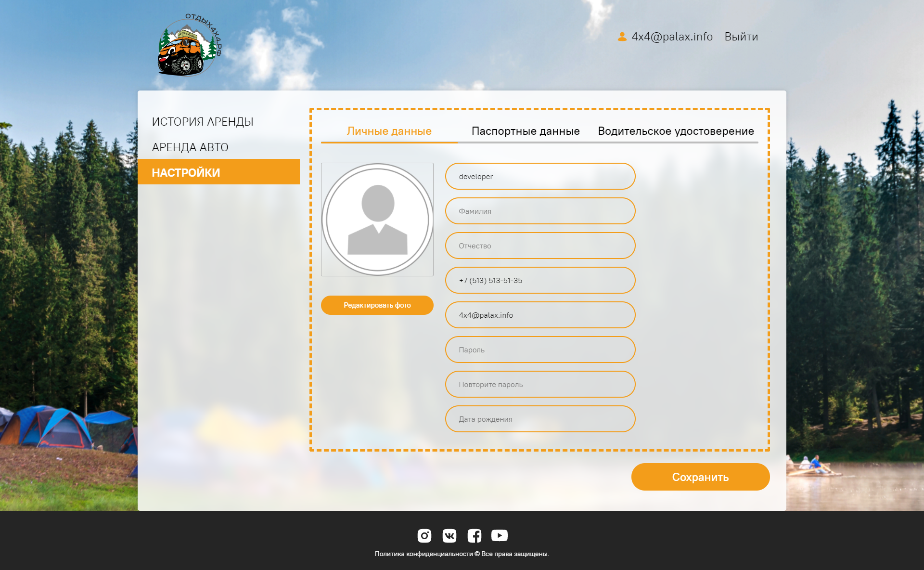Click the site logo with jeep
This screenshot has width=924, height=570.
tap(189, 46)
